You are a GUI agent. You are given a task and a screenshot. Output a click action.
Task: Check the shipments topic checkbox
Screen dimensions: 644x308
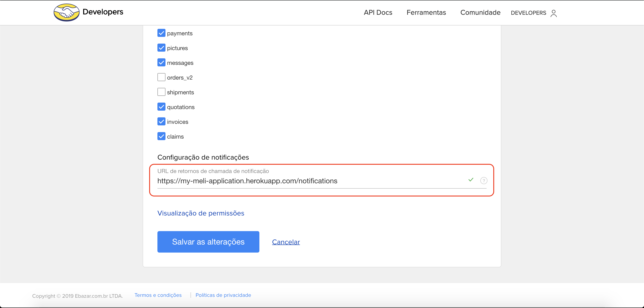[x=161, y=92]
